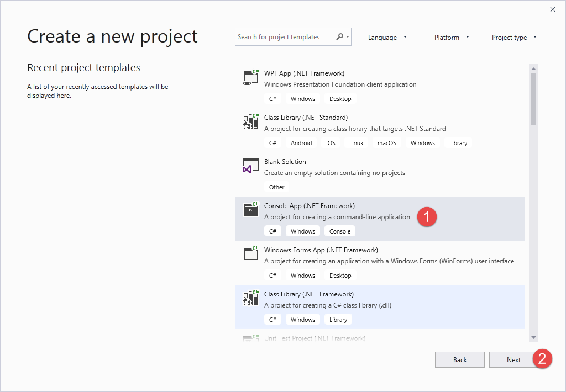566x392 pixels.
Task: Select the Other tag under Blank Solution
Action: [276, 187]
